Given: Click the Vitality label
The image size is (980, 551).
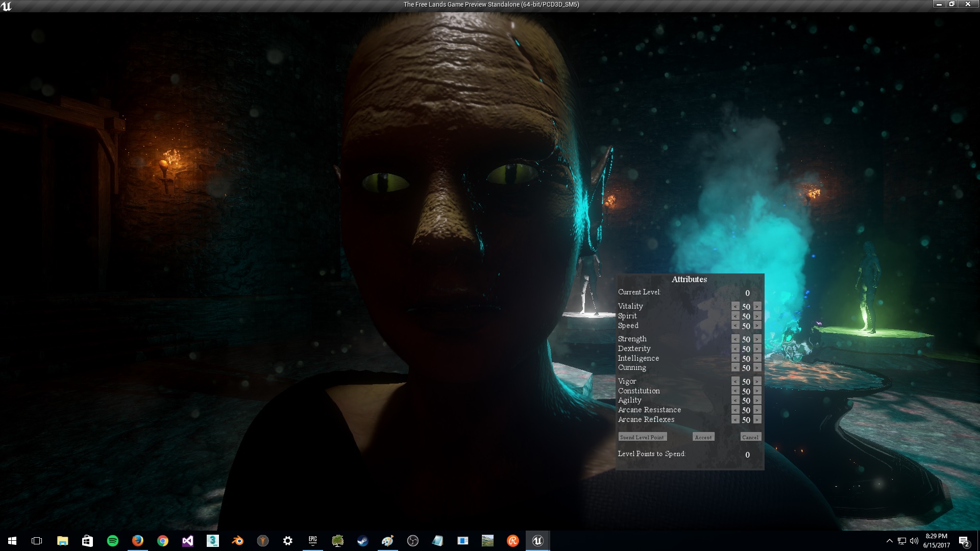Looking at the screenshot, I should pos(630,306).
